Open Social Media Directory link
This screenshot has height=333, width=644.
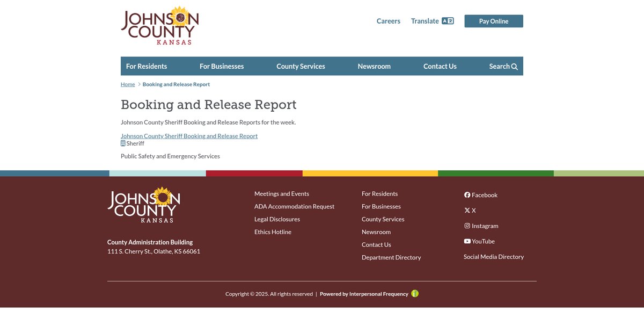pos(494,257)
